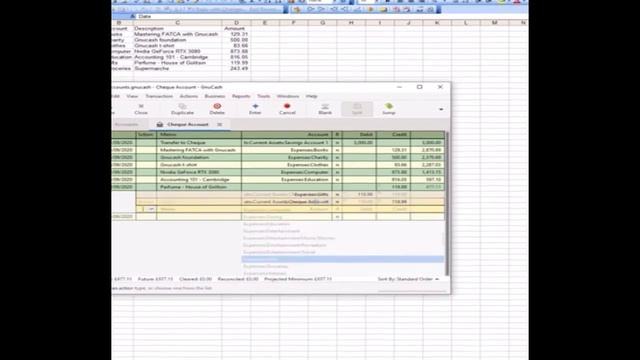Click the Expenses:Computer account cell
Image resolution: width=640 pixels, height=360 pixels.
(x=287, y=172)
